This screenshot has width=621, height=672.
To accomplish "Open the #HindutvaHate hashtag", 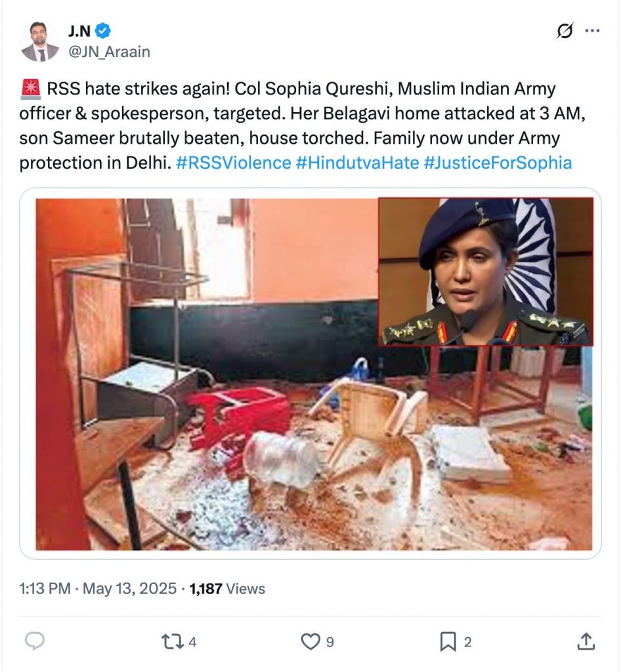I will pyautogui.click(x=357, y=162).
